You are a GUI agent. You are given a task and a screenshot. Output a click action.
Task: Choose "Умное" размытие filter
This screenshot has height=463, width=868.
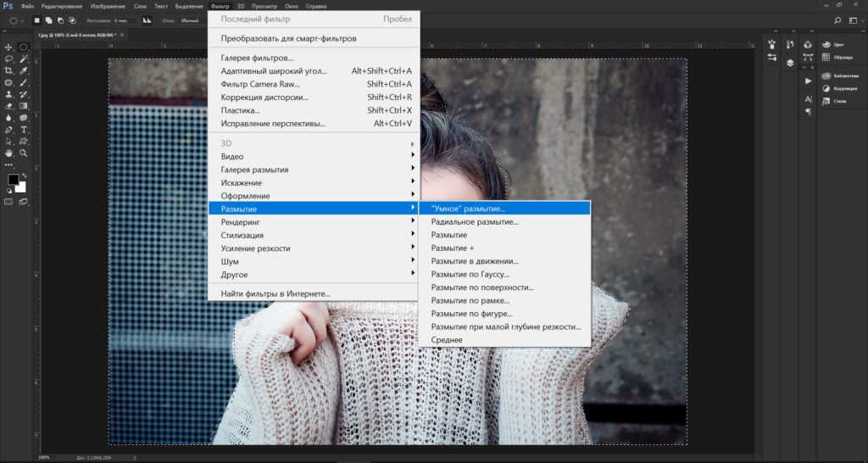(x=504, y=209)
